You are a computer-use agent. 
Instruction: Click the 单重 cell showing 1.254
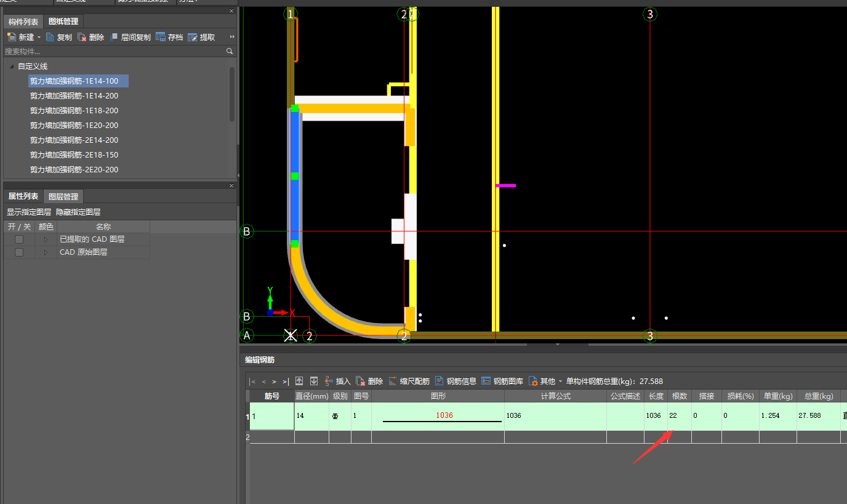pyautogui.click(x=777, y=416)
